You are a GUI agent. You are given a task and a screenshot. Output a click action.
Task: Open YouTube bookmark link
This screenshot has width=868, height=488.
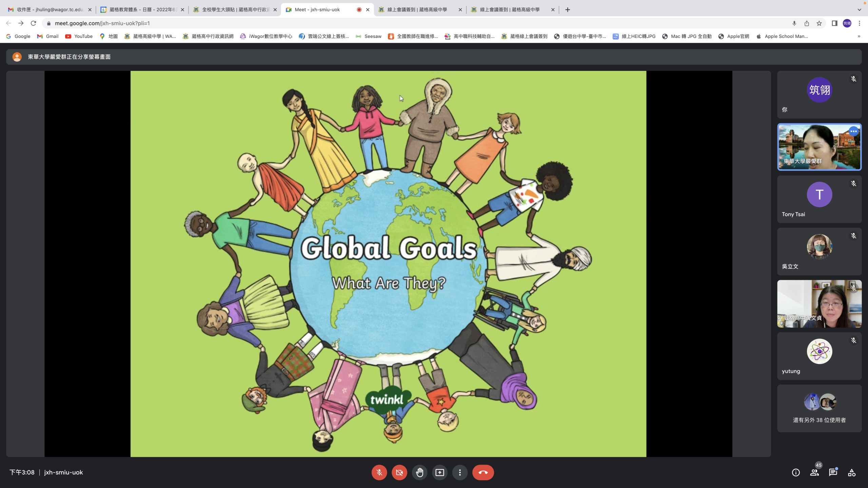79,36
